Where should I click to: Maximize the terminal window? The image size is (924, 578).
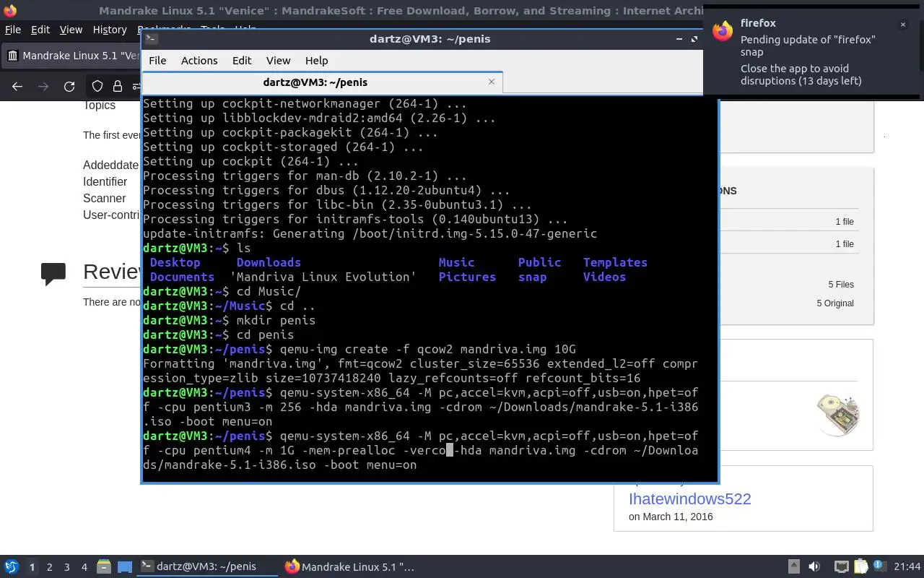click(x=694, y=39)
